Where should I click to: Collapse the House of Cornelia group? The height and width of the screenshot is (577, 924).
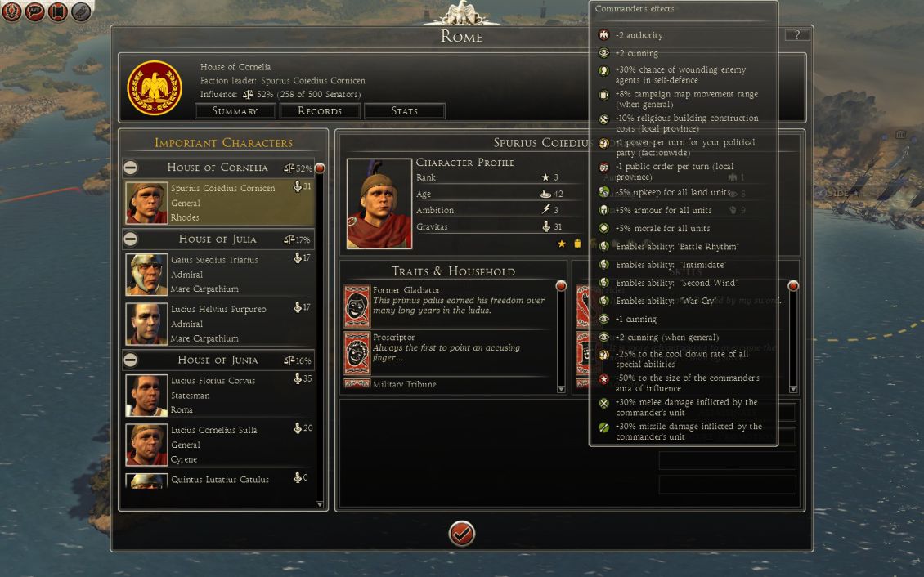[x=130, y=168]
